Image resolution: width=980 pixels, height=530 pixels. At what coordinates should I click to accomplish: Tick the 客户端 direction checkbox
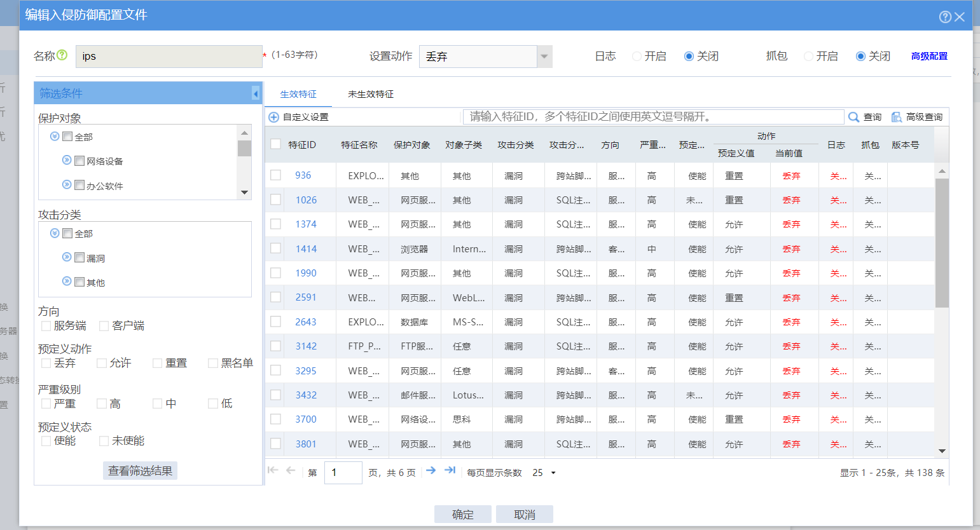click(x=104, y=326)
